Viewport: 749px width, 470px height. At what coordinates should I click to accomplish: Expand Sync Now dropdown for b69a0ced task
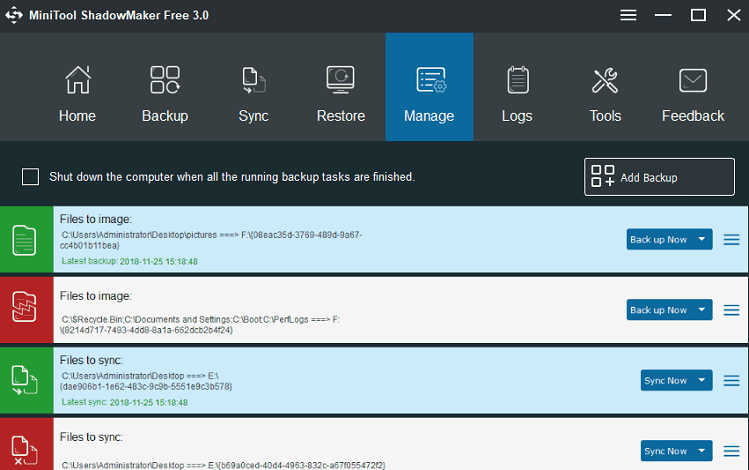[x=702, y=450]
